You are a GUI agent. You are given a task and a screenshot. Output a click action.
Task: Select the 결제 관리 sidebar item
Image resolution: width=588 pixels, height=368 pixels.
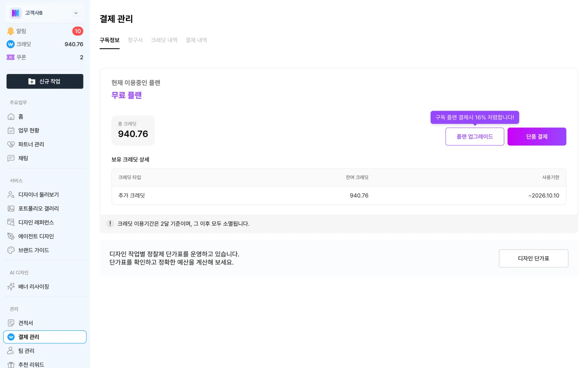pos(45,337)
